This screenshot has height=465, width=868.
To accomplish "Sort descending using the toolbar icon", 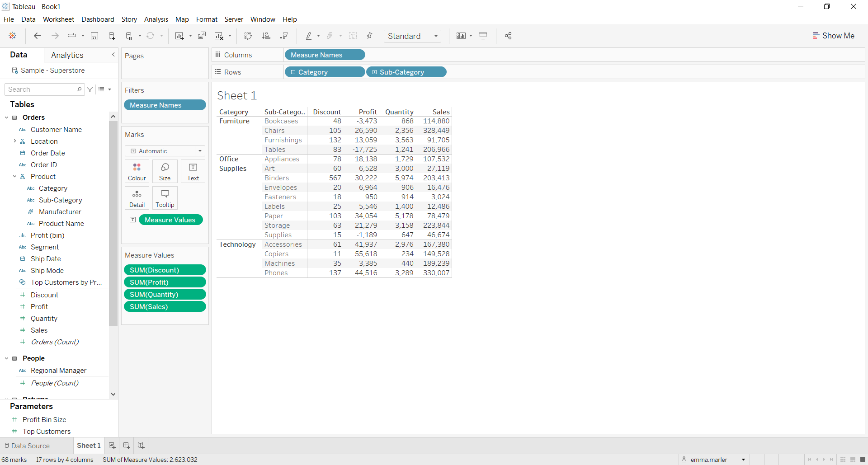I will pyautogui.click(x=284, y=36).
